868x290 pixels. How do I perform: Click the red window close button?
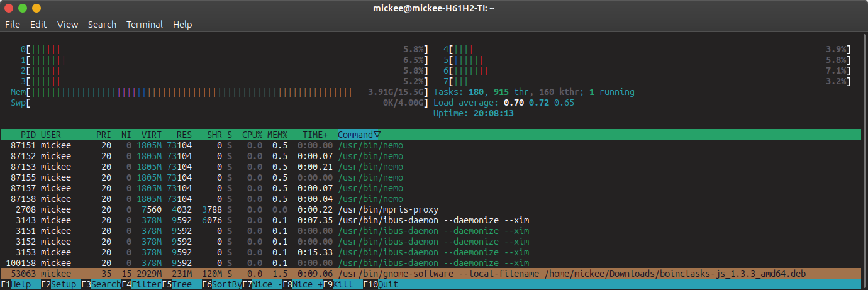tap(9, 8)
